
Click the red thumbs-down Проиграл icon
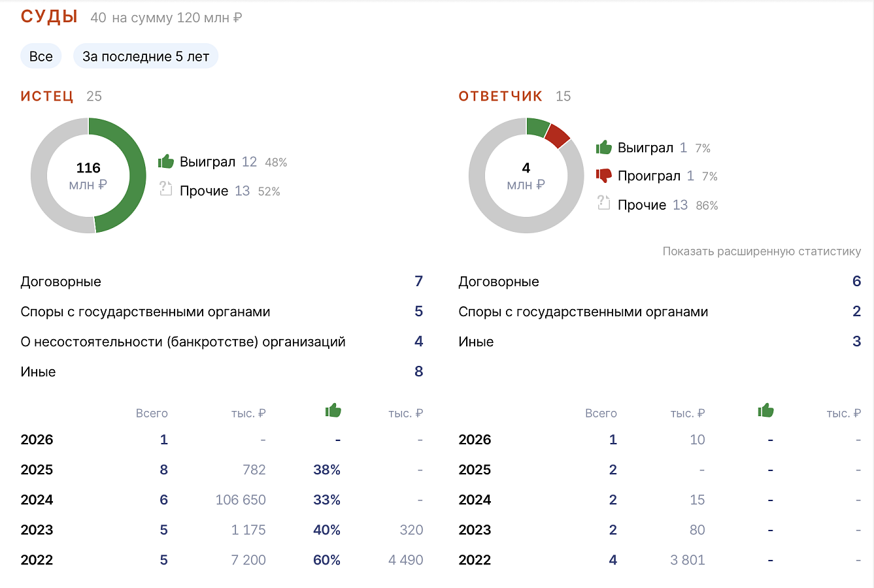[x=604, y=176]
